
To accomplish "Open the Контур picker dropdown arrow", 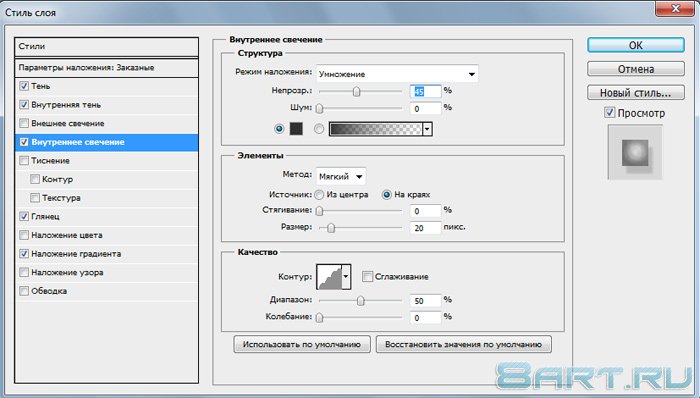I will pos(346,277).
